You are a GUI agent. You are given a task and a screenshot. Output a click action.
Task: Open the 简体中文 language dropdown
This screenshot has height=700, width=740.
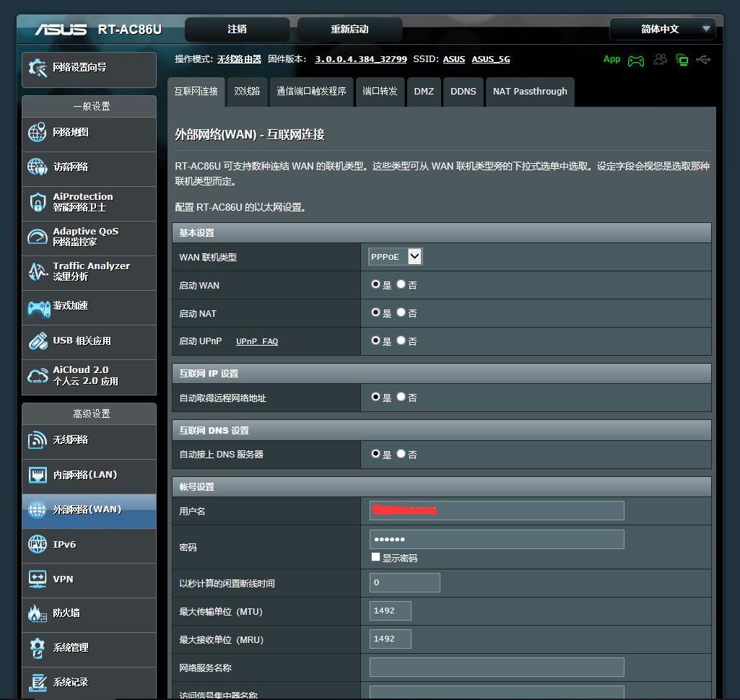click(x=661, y=29)
